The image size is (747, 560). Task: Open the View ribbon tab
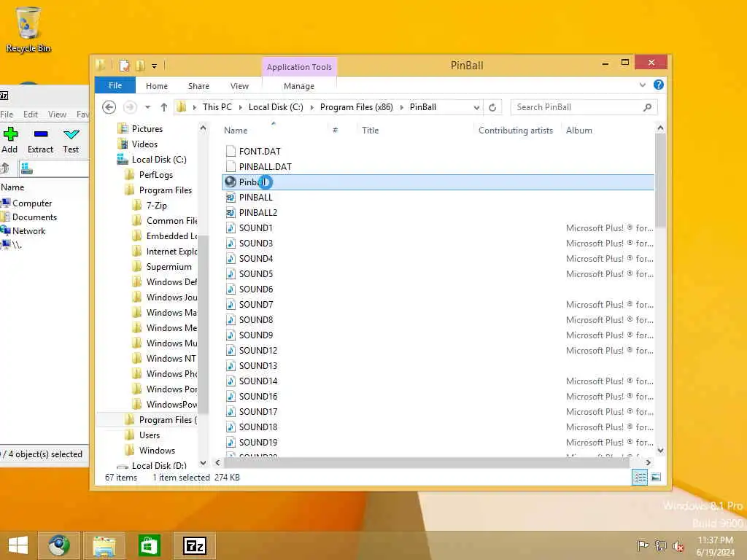pos(239,86)
